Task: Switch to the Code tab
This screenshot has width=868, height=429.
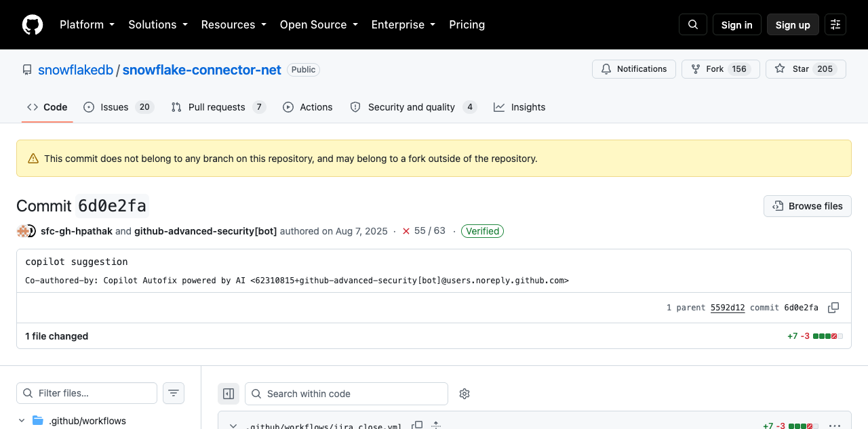Action: pyautogui.click(x=47, y=107)
